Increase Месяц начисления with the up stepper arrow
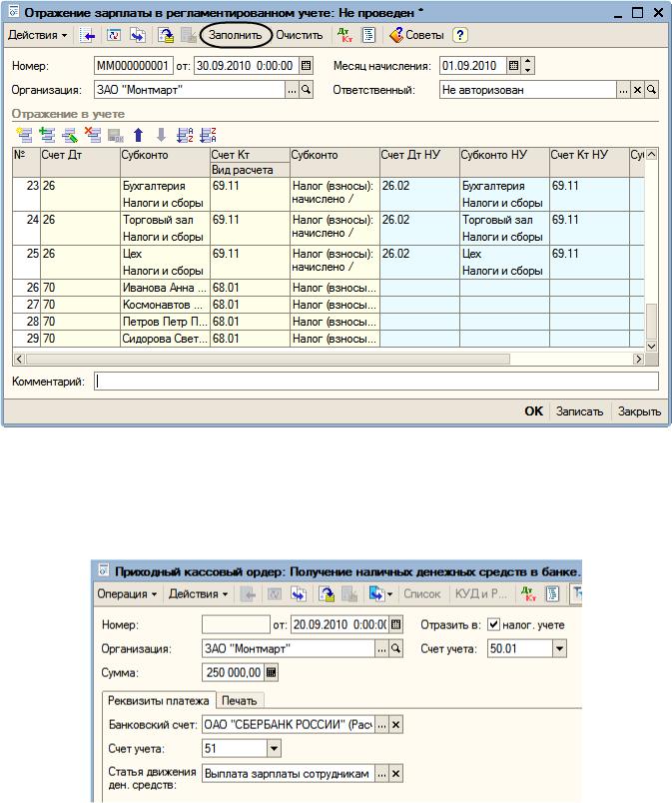 click(x=527, y=62)
